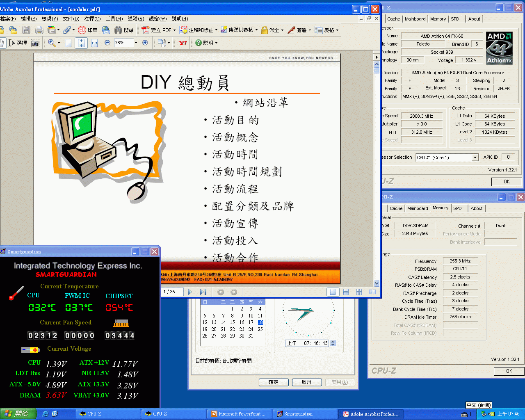Switch to SPD tab in lower CPU-Z
525x420 pixels.
click(x=457, y=208)
